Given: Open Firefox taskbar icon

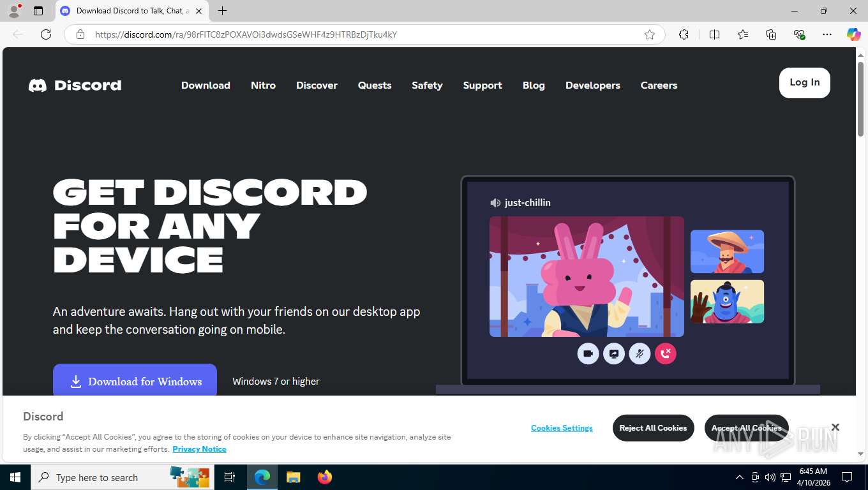Looking at the screenshot, I should click(324, 477).
